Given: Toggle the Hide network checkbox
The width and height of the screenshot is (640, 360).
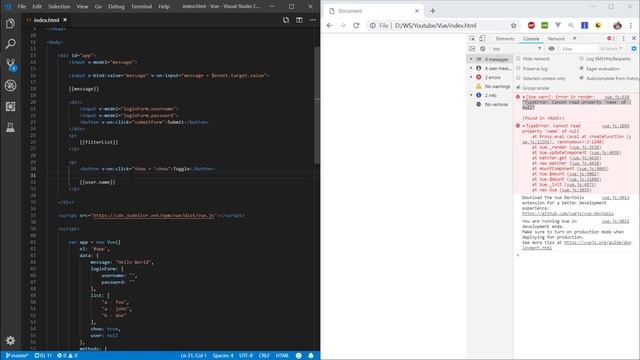Looking at the screenshot, I should [518, 58].
